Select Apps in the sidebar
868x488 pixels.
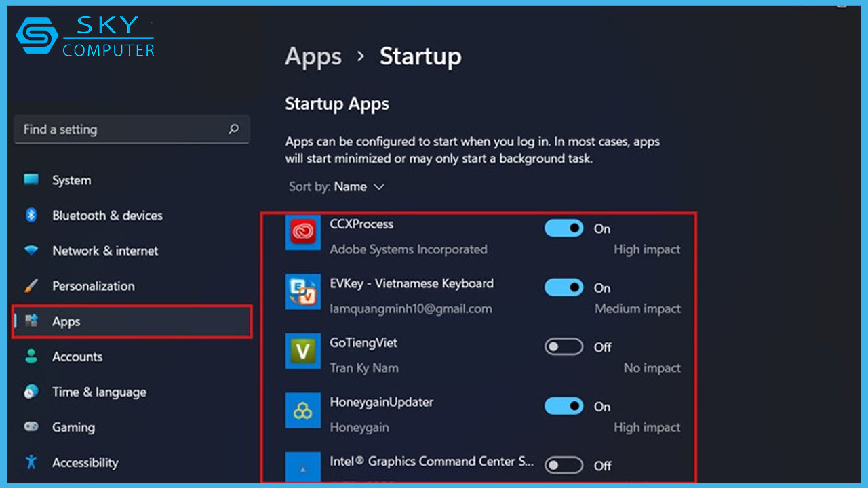pos(132,321)
